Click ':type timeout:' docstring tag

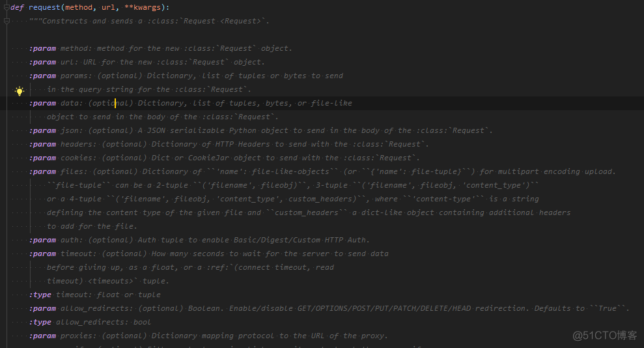(61, 295)
